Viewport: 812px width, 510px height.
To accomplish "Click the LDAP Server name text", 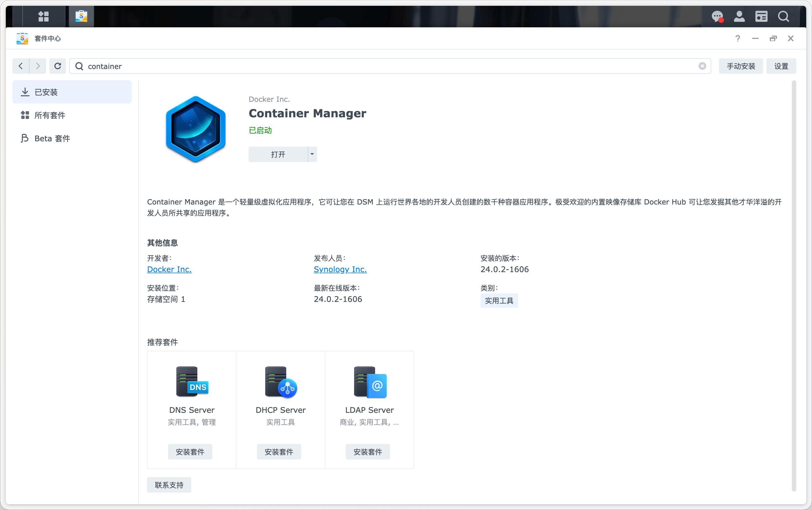I will (370, 410).
